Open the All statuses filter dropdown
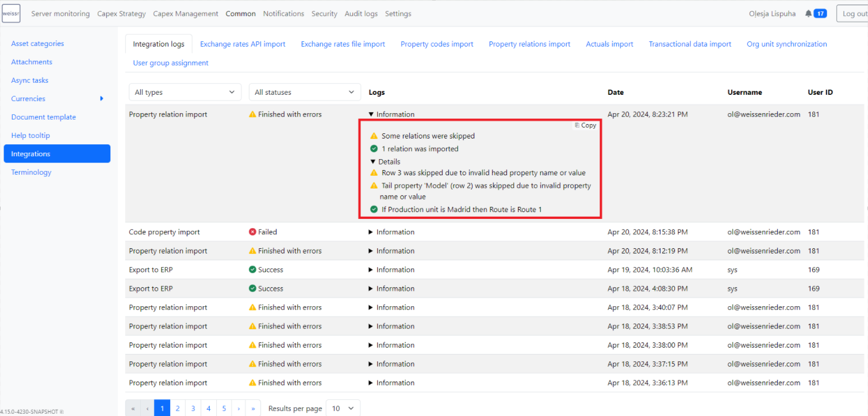 (305, 92)
